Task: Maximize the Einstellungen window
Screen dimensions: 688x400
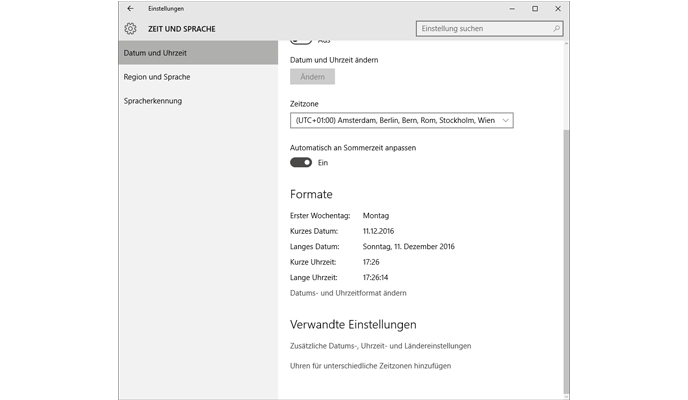Action: pos(535,9)
